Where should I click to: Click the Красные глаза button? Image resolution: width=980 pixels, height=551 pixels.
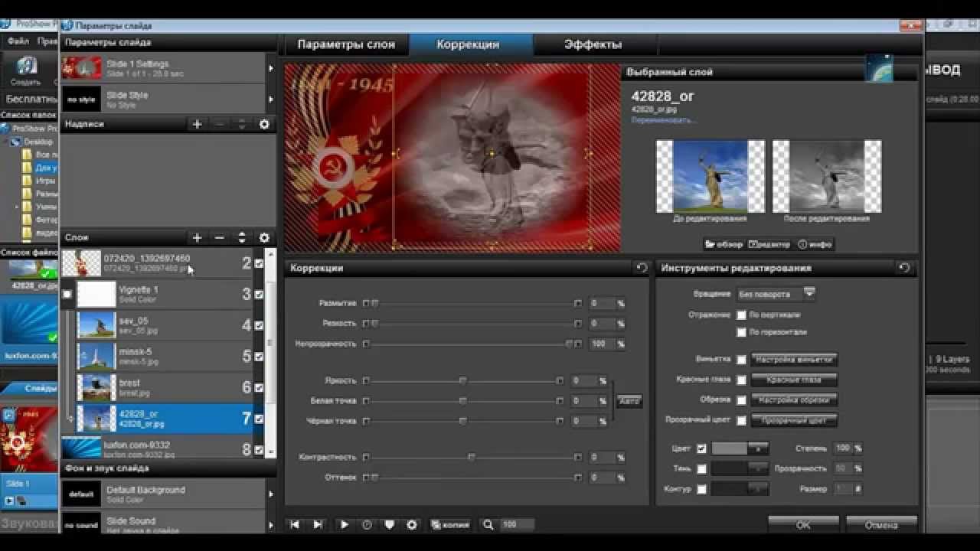point(793,380)
